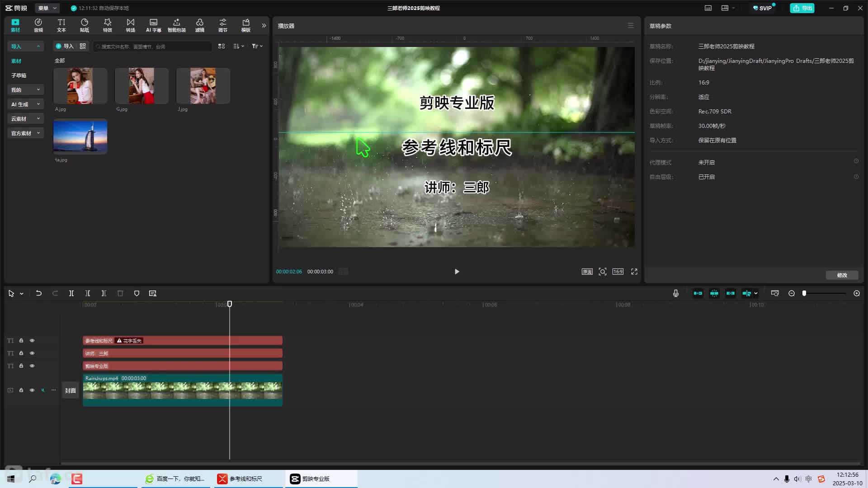The height and width of the screenshot is (488, 868).
Task: Open the 转场 transitions panel
Action: coord(130,25)
